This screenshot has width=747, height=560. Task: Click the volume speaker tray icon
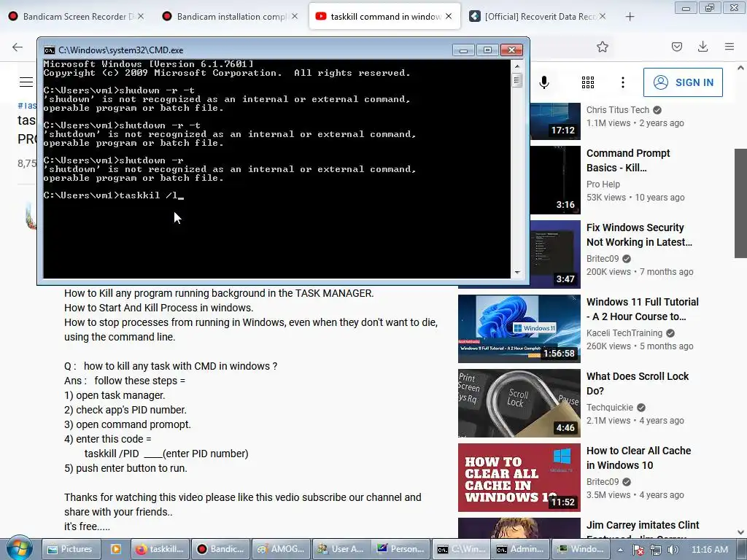[x=673, y=550]
